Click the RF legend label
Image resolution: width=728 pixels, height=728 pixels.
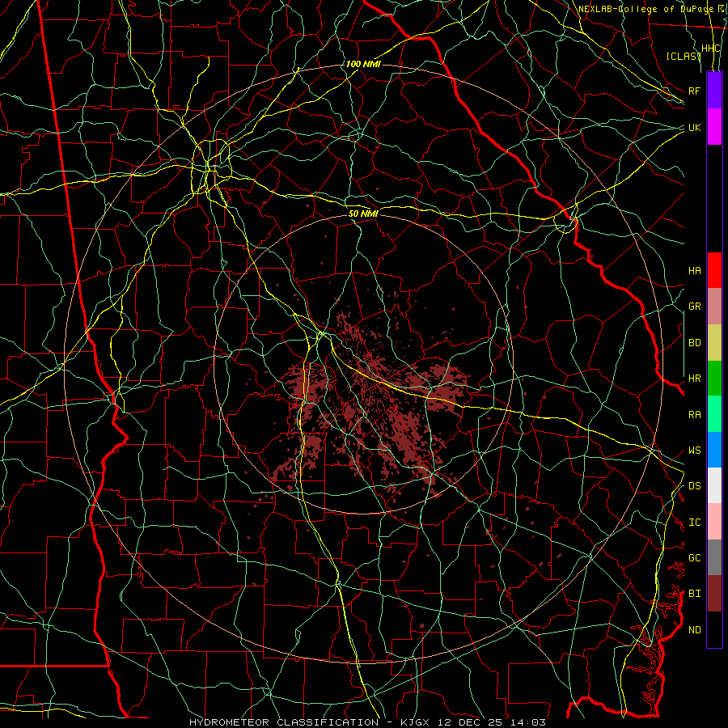[x=694, y=91]
